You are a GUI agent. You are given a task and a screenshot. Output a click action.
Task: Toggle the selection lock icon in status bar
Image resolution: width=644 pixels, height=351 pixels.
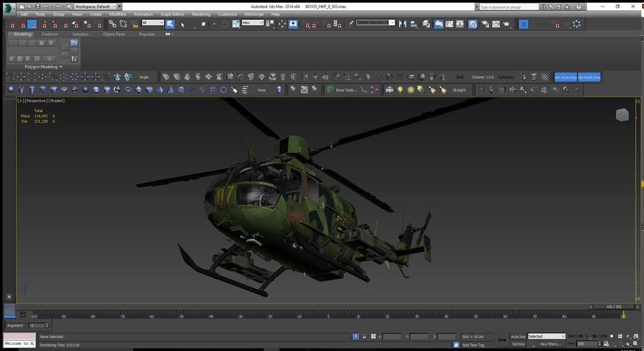click(x=365, y=336)
